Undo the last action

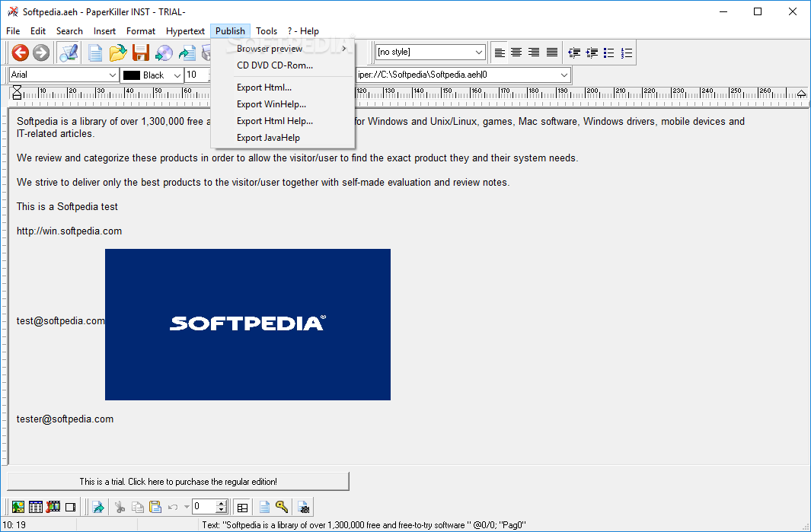click(x=173, y=507)
